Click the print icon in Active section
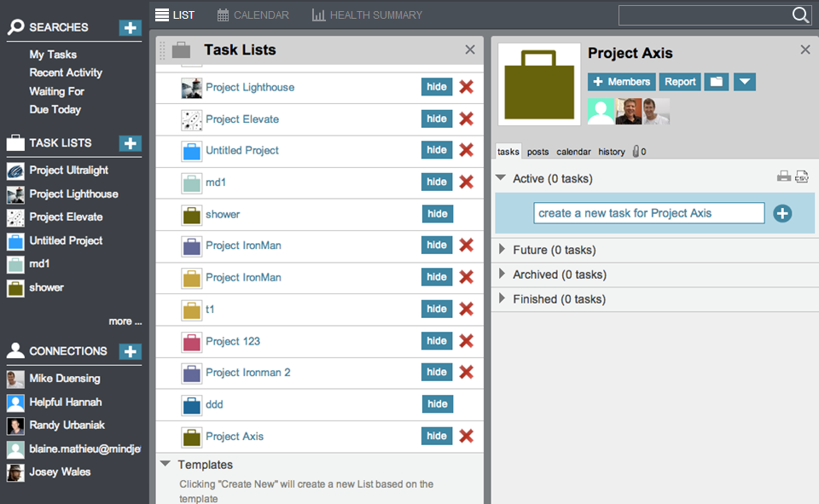819x504 pixels. (x=783, y=177)
